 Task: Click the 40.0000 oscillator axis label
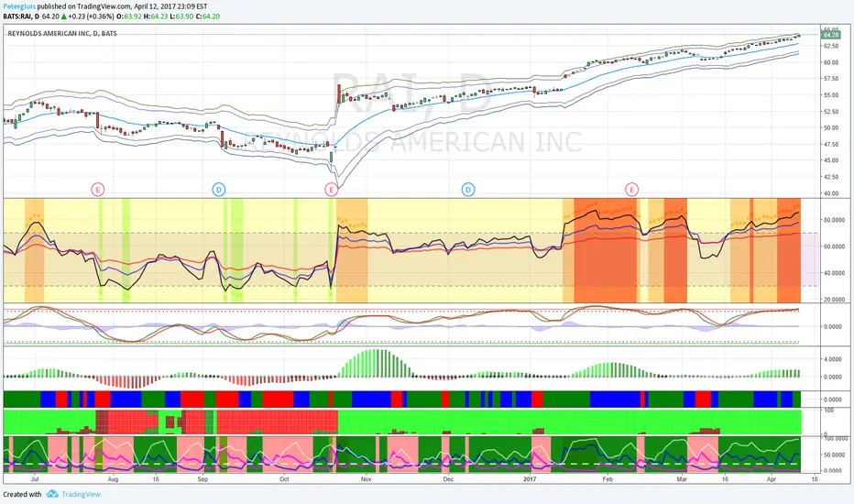(834, 273)
